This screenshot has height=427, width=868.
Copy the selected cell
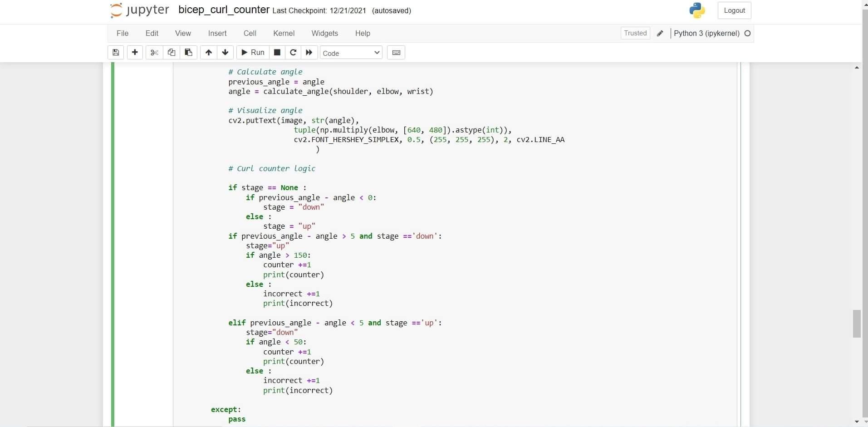click(x=171, y=52)
